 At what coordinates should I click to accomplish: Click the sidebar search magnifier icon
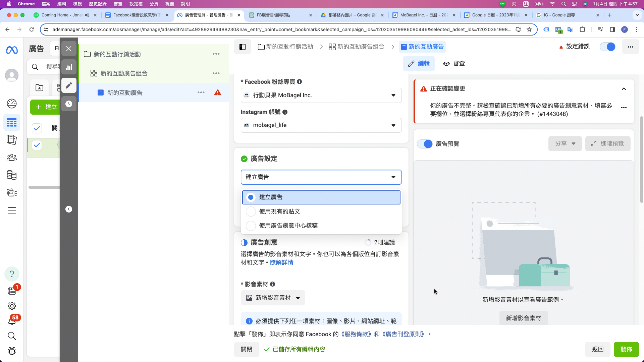12,336
